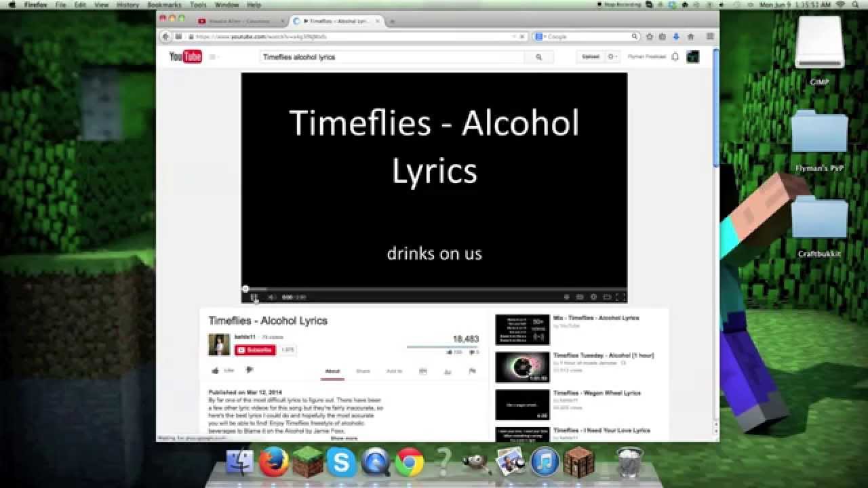Click the Firefox back button

166,37
